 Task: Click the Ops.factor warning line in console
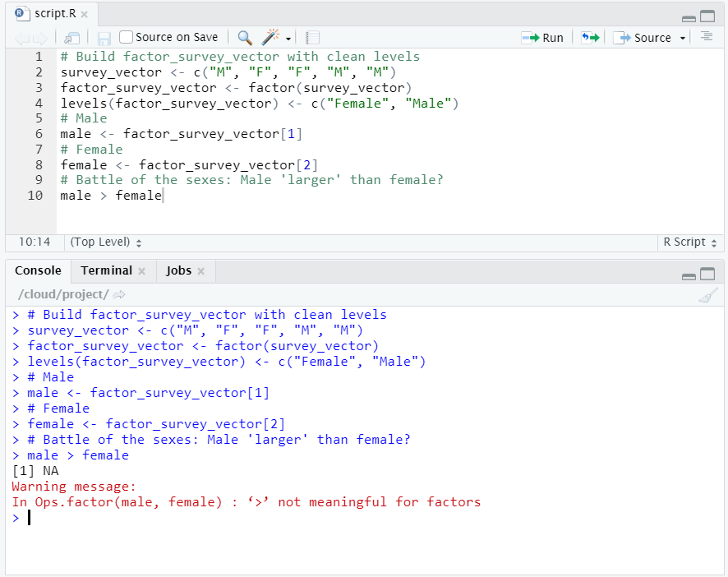246,502
